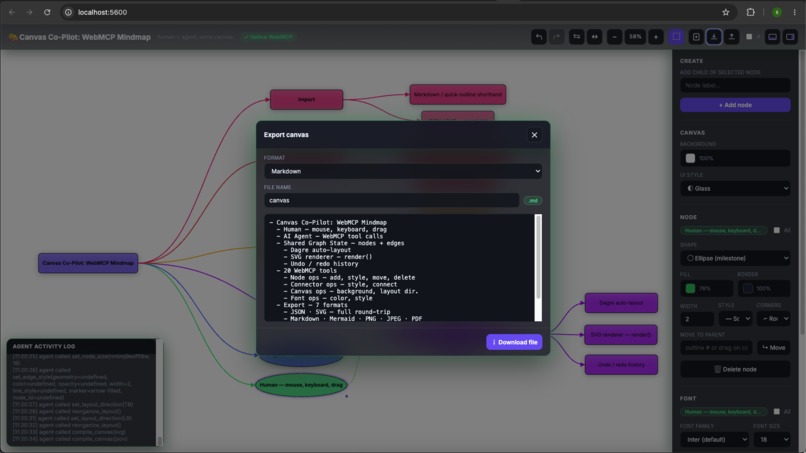
Task: Open the Corners dropdown
Action: pyautogui.click(x=774, y=319)
